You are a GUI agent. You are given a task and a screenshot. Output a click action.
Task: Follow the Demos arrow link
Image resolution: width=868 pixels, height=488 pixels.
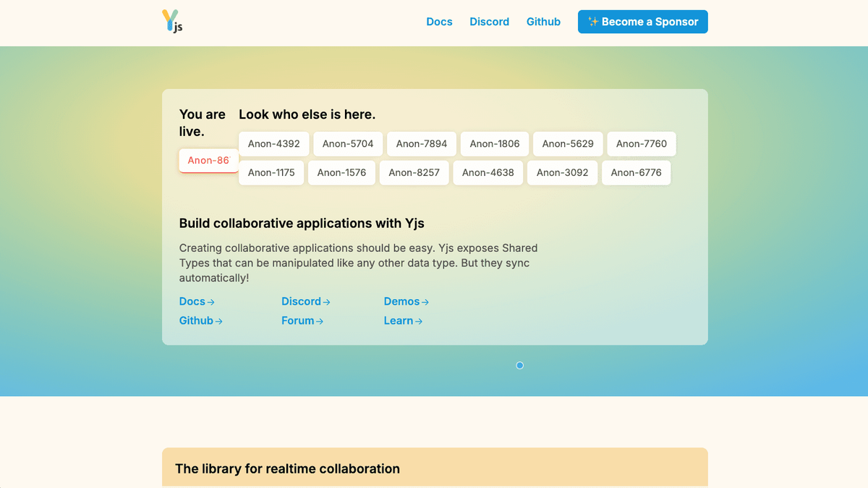point(407,301)
